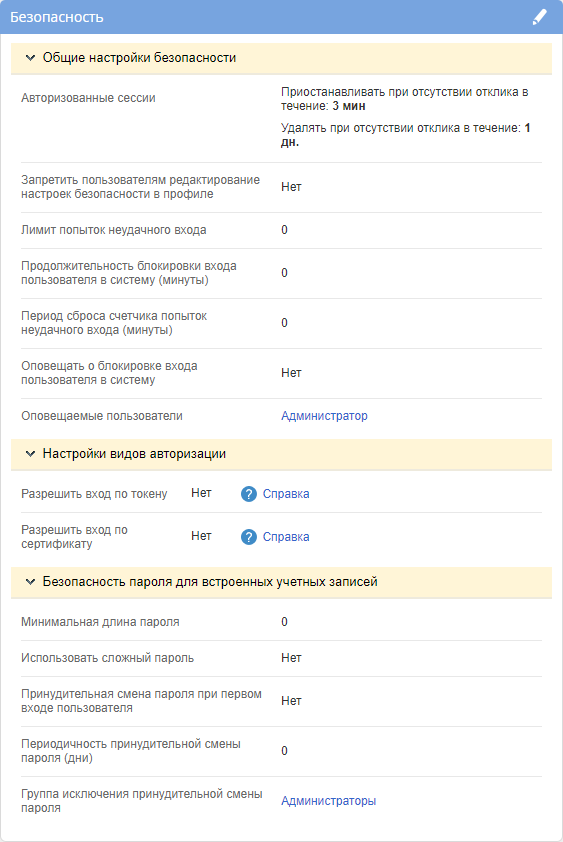Click the Лимит попыток неудачного входа value
563x842 pixels.
point(284,230)
